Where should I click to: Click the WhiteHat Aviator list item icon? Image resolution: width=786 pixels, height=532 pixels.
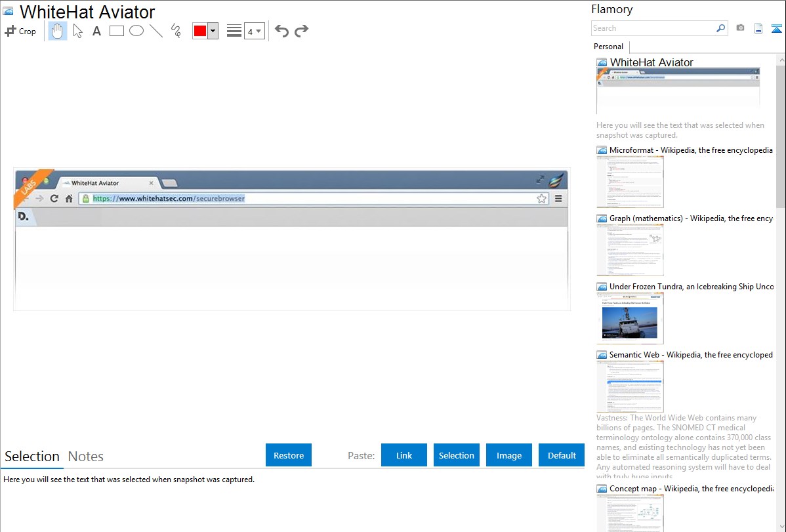(602, 62)
